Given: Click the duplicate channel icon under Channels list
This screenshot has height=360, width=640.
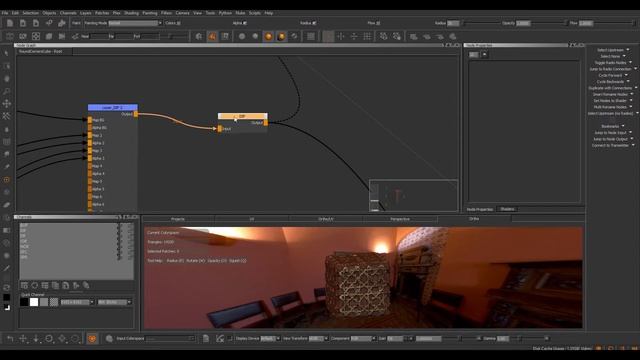Looking at the screenshot, I should click(x=55, y=285).
